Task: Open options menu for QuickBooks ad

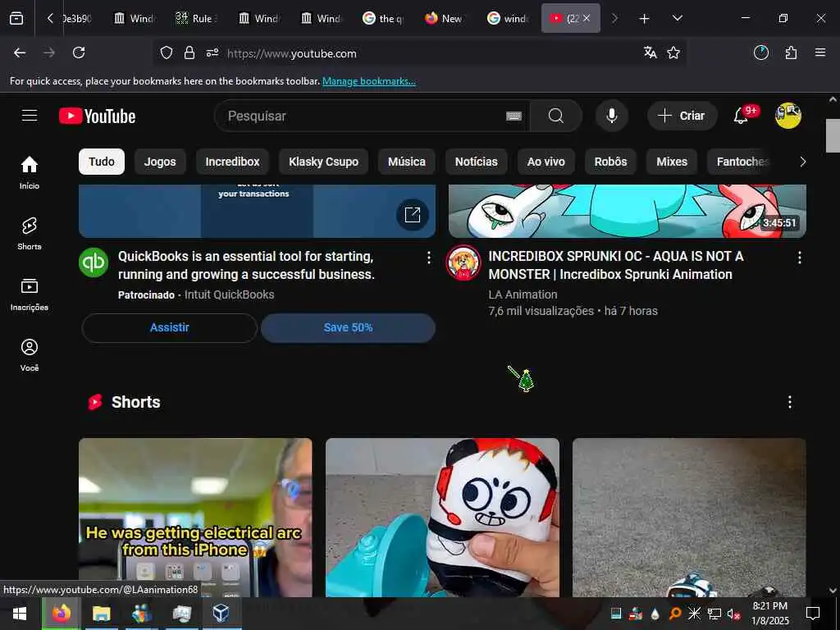Action: [x=428, y=258]
